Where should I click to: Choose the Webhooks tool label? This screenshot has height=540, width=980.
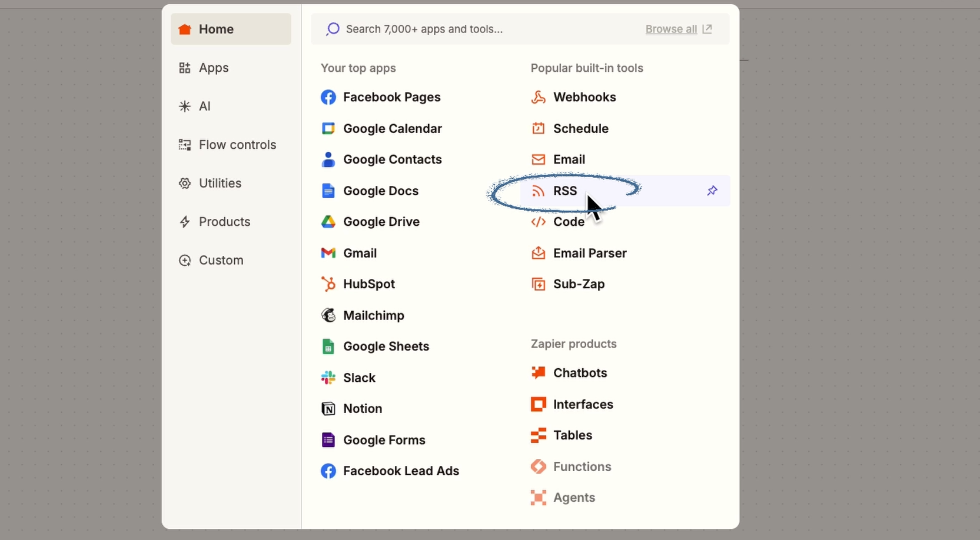pos(584,97)
